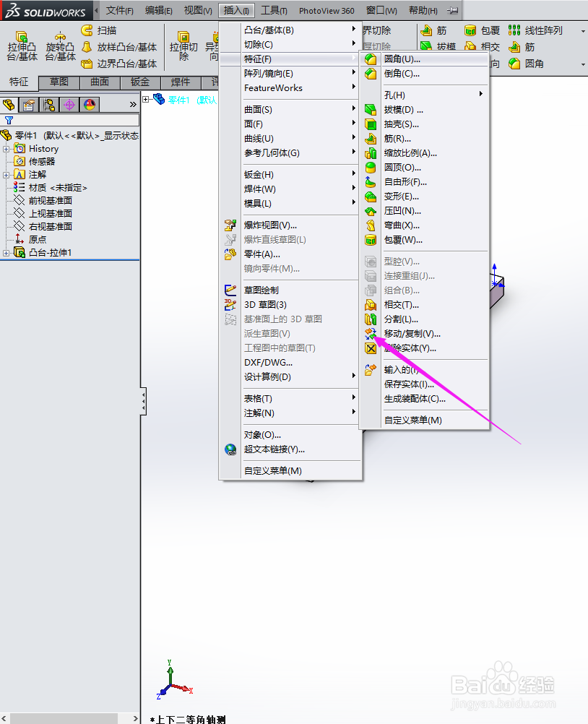Viewport: 588px width, 724px height.
Task: Click 生成装配体(C)... create assembly entry
Action: [424, 398]
